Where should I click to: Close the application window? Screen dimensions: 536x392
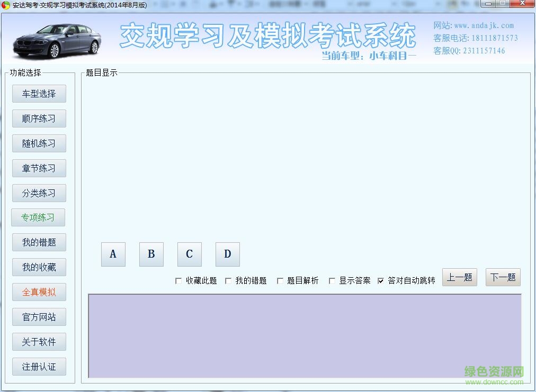click(x=522, y=3)
